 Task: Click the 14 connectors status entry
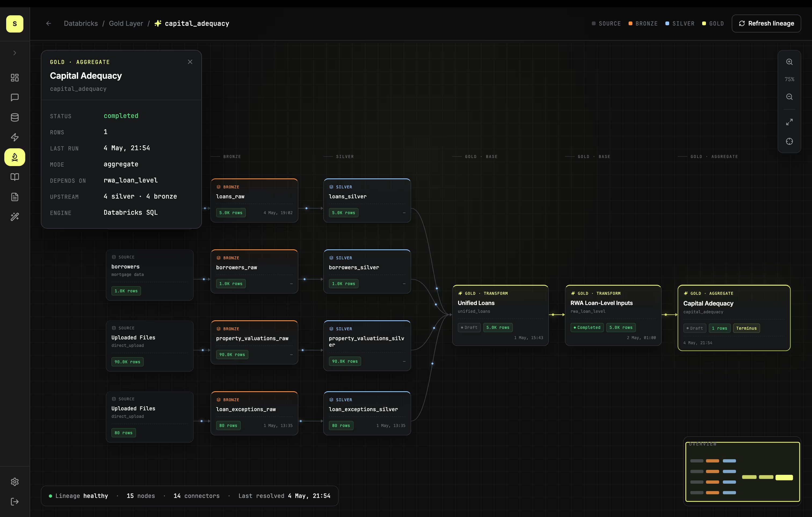(x=196, y=496)
